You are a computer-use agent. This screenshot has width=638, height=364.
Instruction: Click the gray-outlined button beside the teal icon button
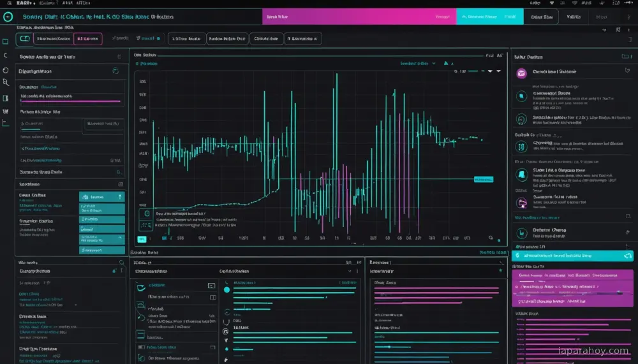54,39
